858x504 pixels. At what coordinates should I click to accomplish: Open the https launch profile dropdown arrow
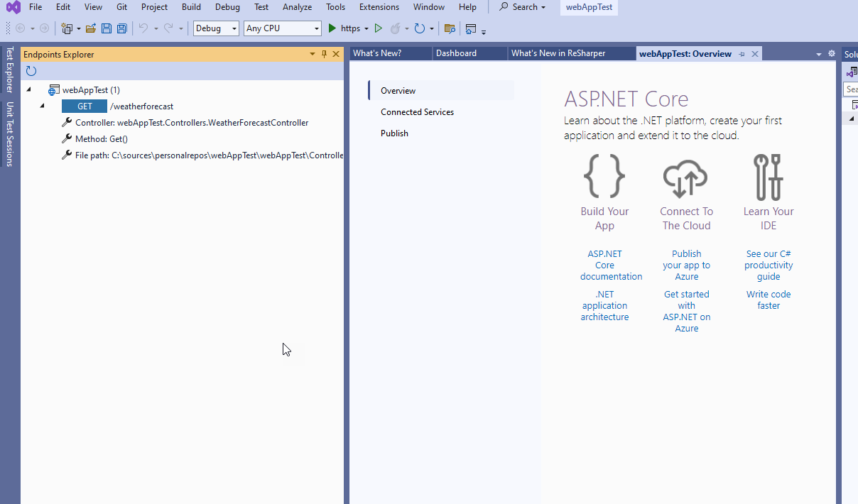click(x=366, y=29)
